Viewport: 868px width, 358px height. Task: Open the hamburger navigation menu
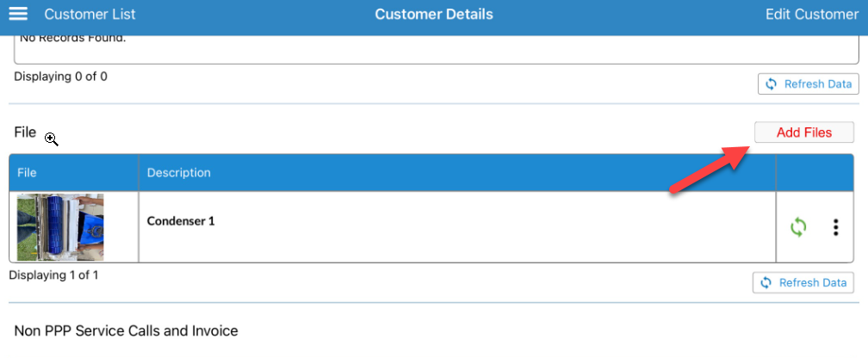18,14
